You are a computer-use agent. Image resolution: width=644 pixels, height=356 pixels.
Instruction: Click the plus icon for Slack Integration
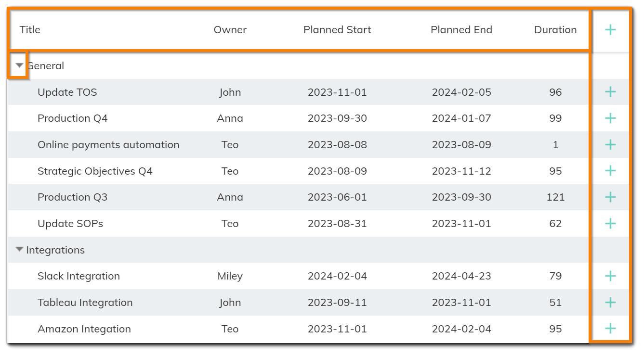tap(610, 276)
